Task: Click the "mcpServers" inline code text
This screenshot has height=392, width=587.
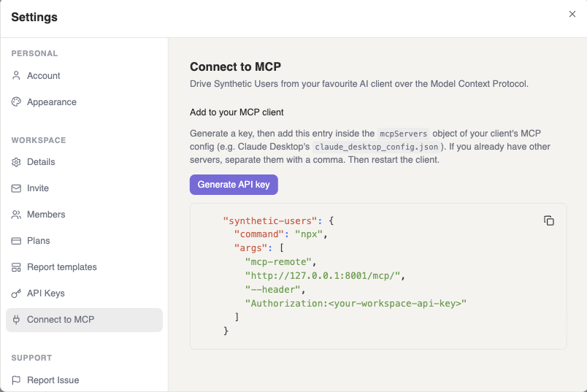Action: click(403, 134)
